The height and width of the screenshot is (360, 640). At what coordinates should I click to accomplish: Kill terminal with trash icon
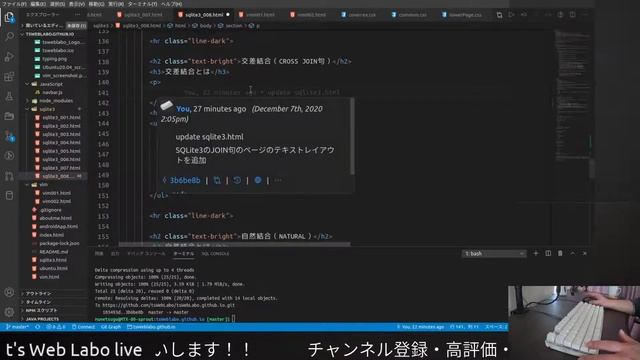560,253
